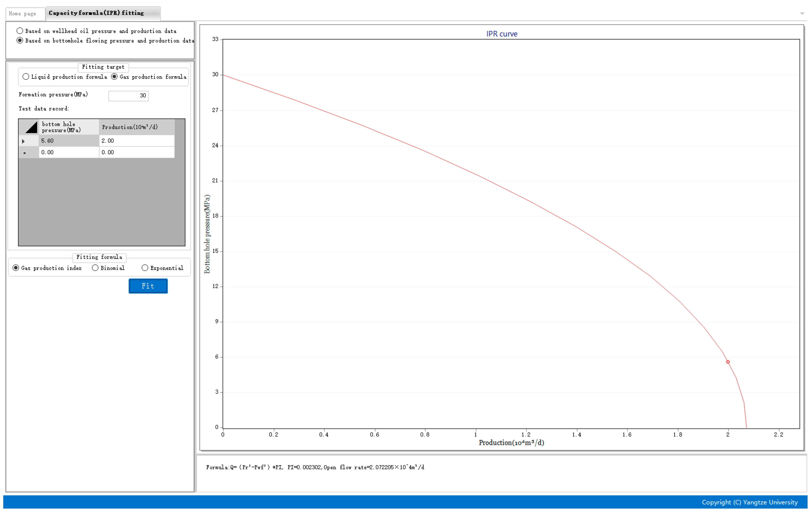The height and width of the screenshot is (516, 812).
Task: Choose Gas production formula target
Action: coord(114,77)
